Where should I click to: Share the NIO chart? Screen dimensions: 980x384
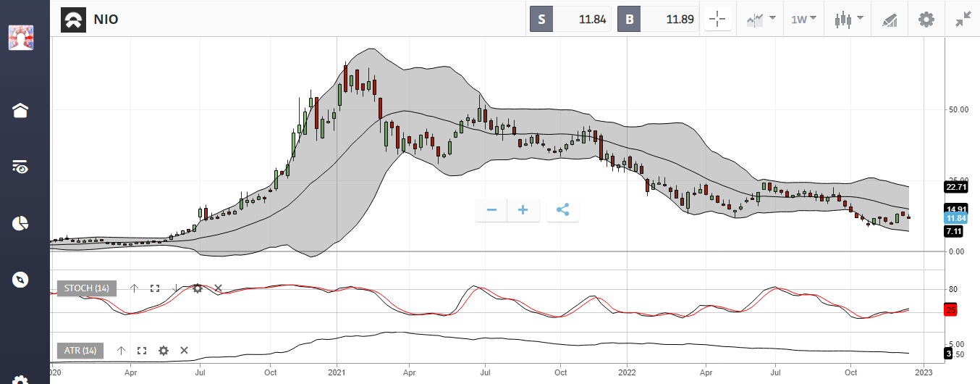[563, 210]
